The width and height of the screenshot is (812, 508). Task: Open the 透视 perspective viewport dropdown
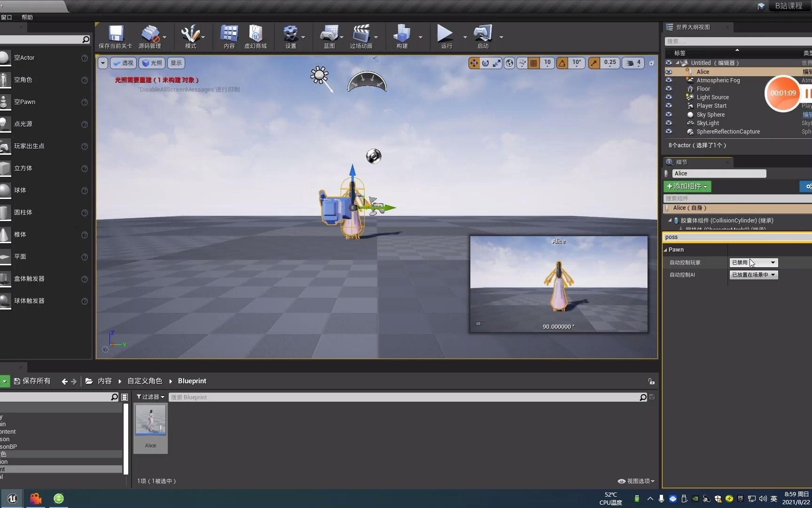tap(123, 63)
